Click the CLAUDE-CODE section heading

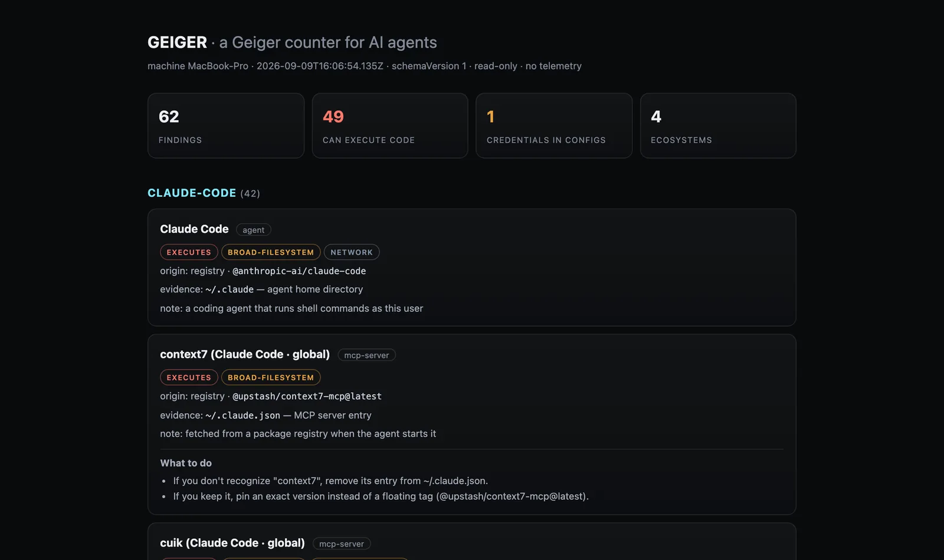[x=192, y=193]
